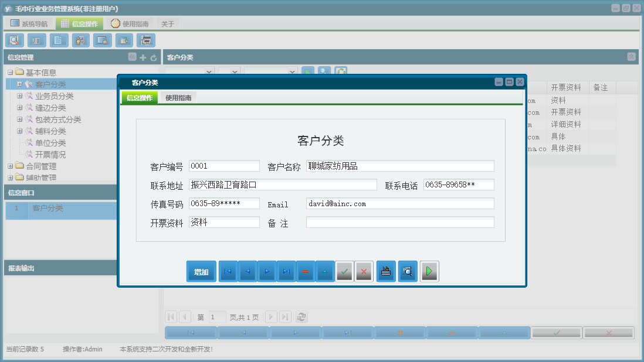This screenshot has width=644, height=362.
Task: Expand the 合同管理 tree folder
Action: (x=11, y=166)
